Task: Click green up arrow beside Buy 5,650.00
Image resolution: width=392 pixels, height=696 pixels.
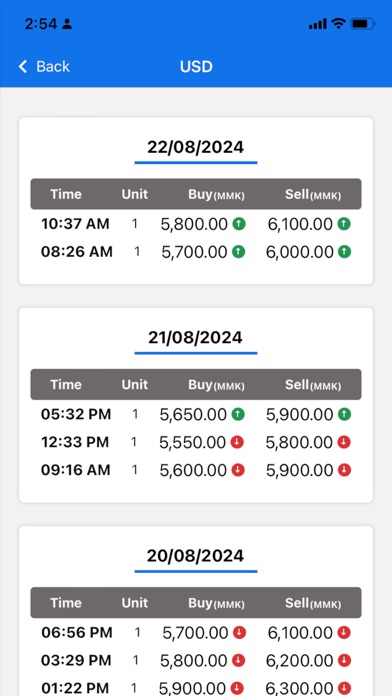Action: click(x=238, y=415)
